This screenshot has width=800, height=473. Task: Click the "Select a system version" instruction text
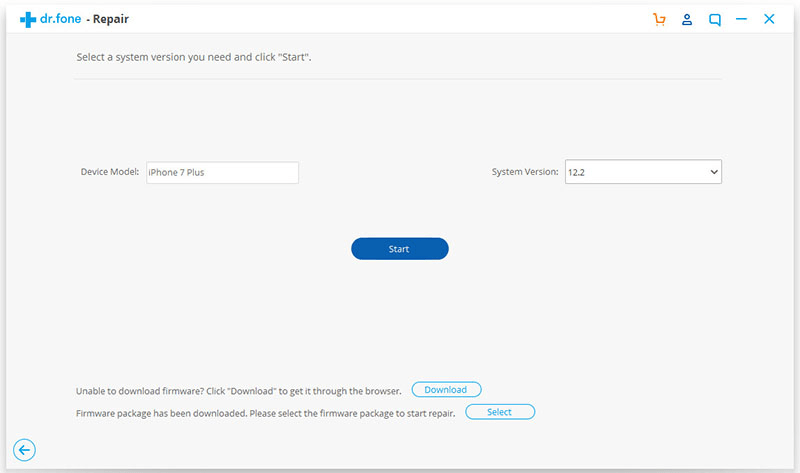pos(194,58)
